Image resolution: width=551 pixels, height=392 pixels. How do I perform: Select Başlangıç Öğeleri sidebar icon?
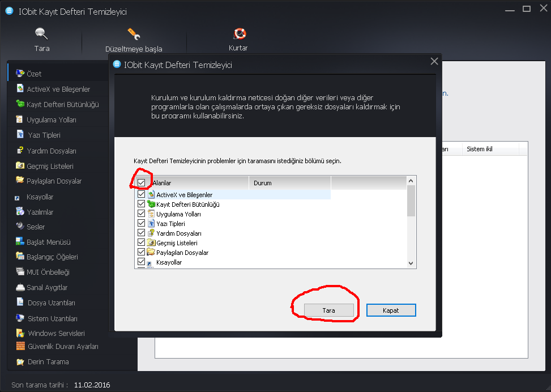(20, 256)
